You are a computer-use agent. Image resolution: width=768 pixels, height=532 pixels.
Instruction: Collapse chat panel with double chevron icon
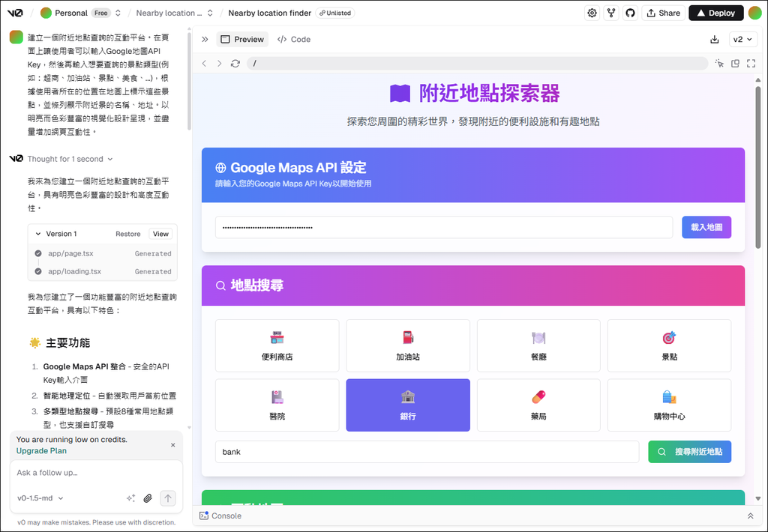(x=205, y=39)
